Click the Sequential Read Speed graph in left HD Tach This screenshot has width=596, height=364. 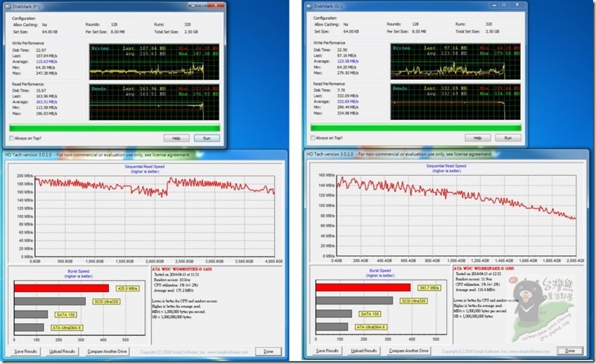pyautogui.click(x=154, y=216)
